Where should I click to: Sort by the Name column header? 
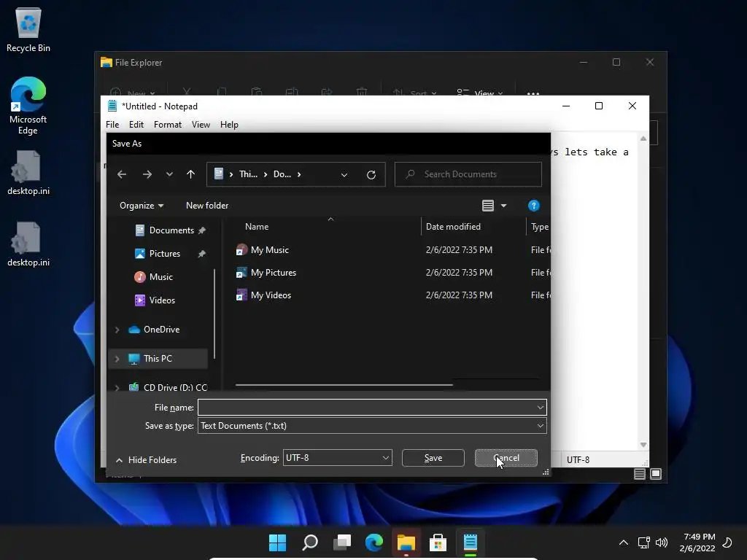pyautogui.click(x=257, y=227)
